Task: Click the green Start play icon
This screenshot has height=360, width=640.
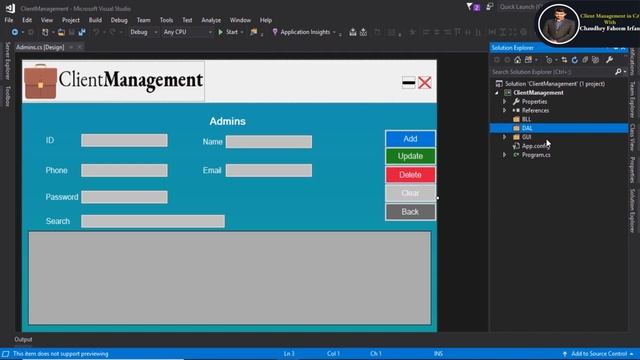Action: coord(220,32)
